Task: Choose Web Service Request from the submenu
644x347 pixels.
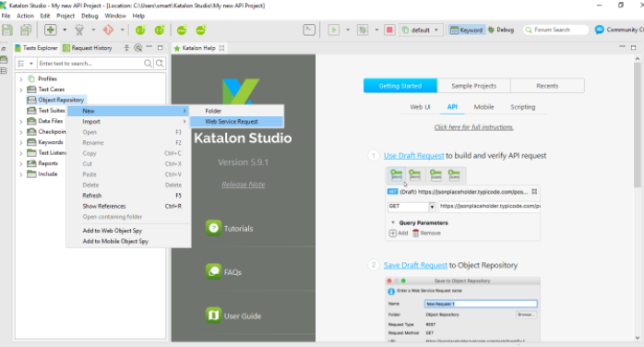Action: coord(236,122)
